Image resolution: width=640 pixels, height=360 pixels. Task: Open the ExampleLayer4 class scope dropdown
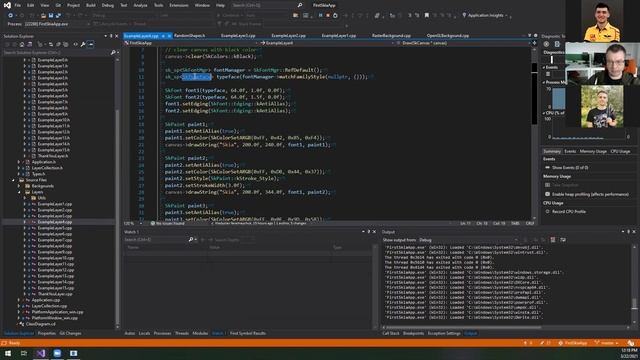[x=393, y=43]
